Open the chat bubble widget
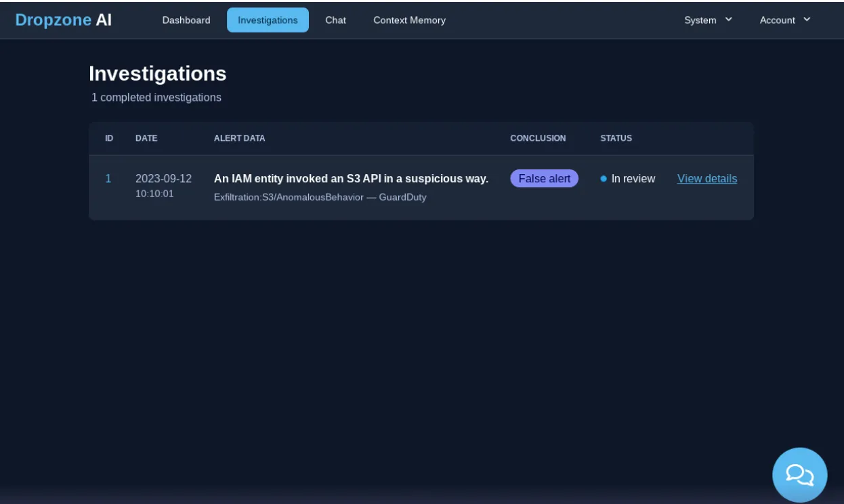Screen dimensions: 844x504 coord(799,474)
